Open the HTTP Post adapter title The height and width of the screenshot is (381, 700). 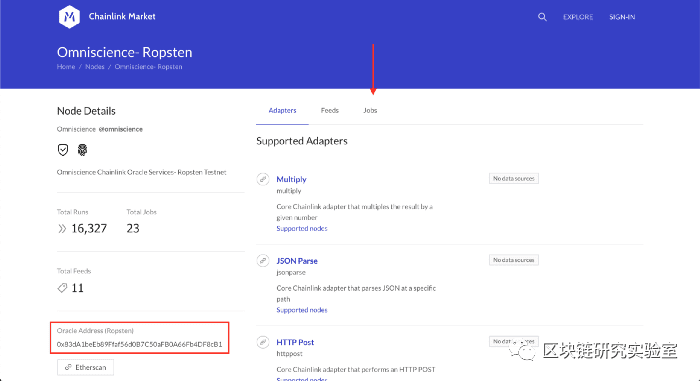pos(295,342)
